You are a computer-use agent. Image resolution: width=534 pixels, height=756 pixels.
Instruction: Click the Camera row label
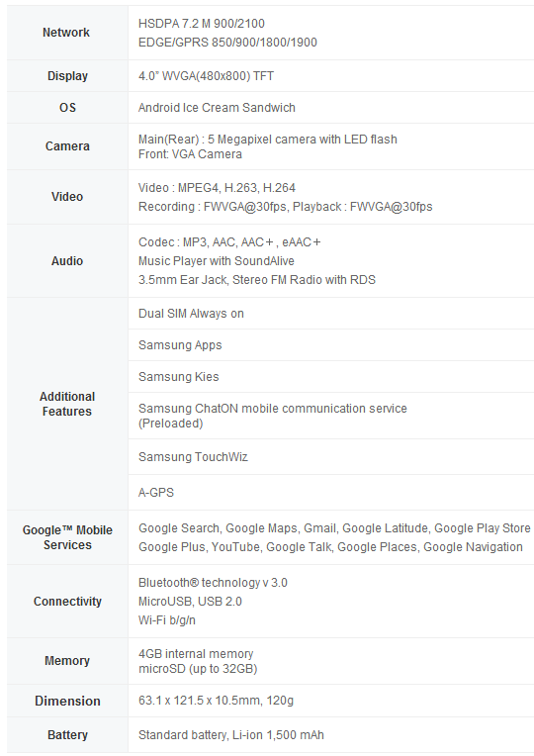pos(67,146)
